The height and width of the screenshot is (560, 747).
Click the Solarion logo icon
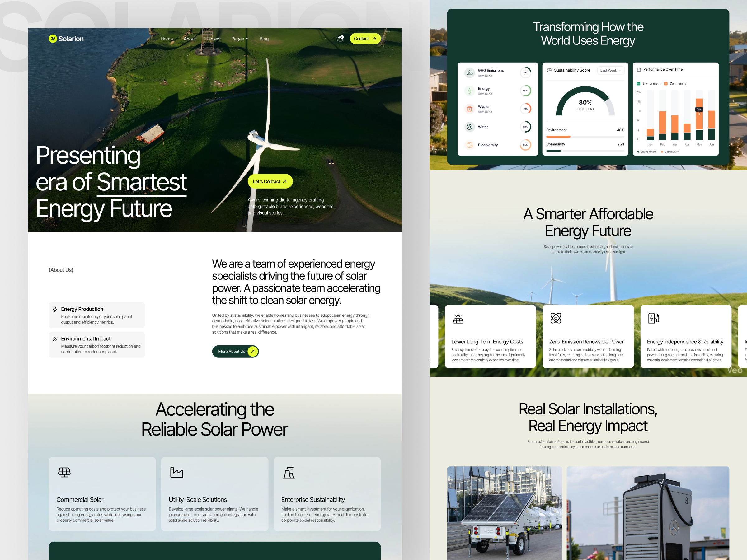tap(52, 39)
